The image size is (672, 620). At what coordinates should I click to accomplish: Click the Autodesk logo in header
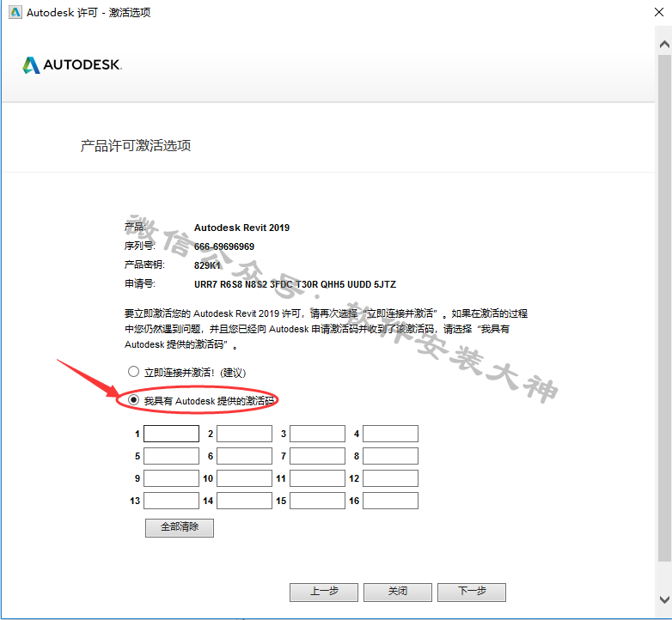point(72,65)
